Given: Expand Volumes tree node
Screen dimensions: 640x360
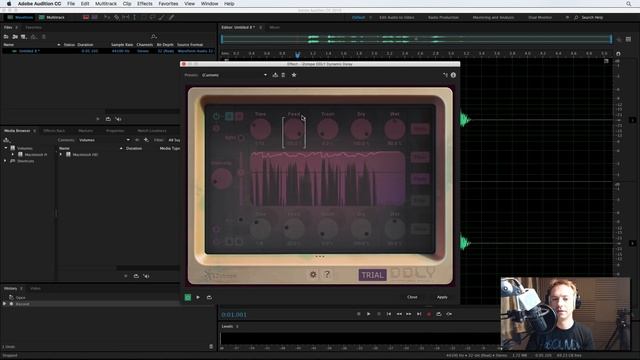Looking at the screenshot, I should (x=6, y=148).
